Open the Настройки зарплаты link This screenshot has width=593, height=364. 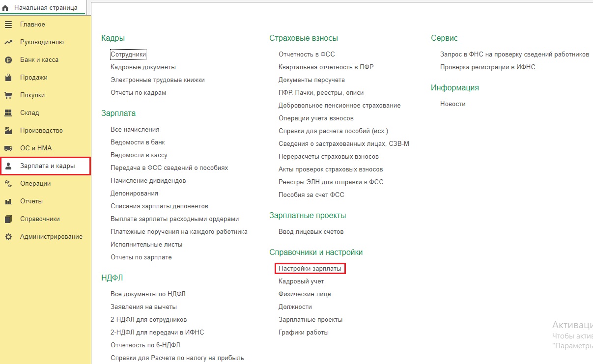[310, 269]
